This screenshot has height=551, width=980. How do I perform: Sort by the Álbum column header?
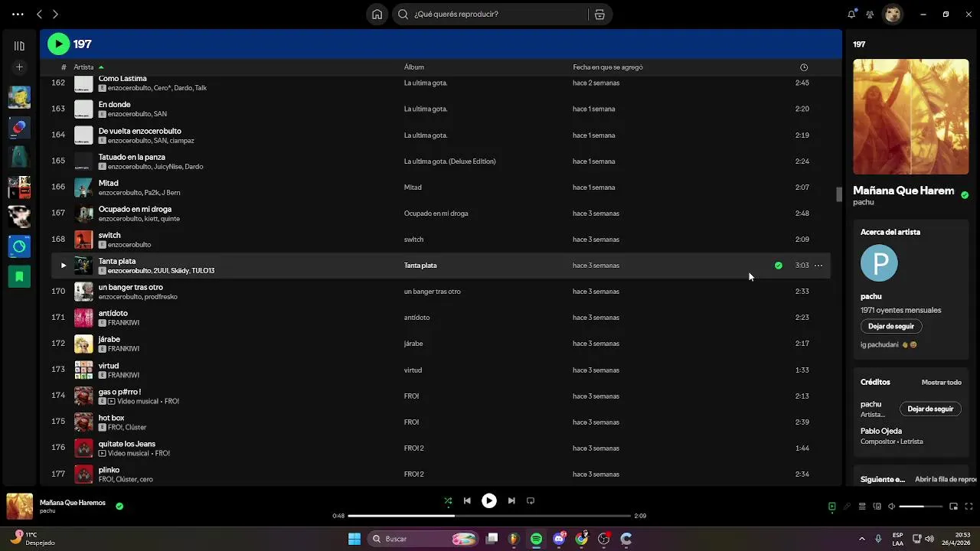(414, 67)
